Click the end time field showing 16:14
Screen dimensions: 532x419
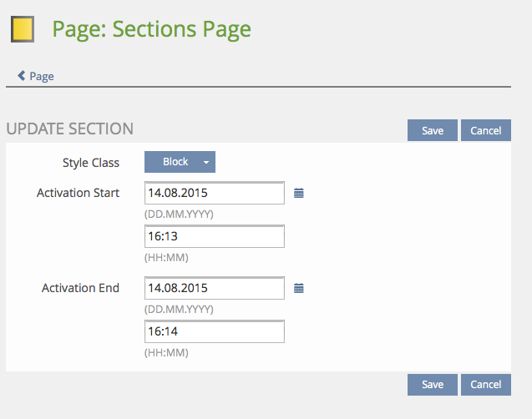214,332
